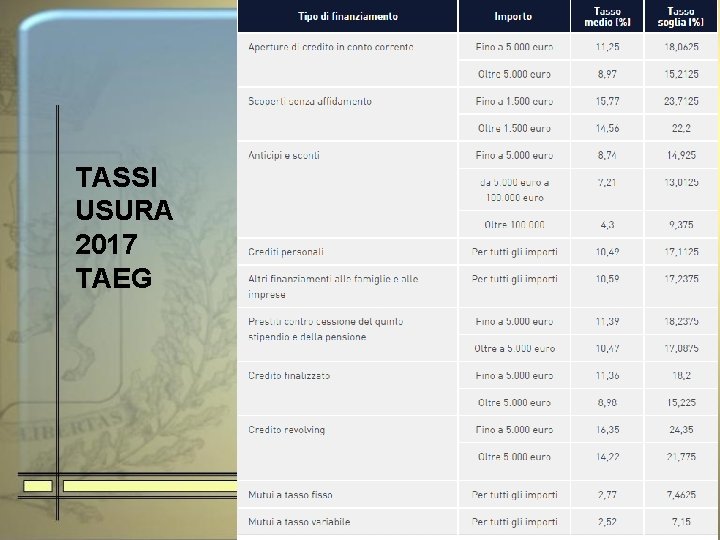Select the threshold value 24,35

pyautogui.click(x=681, y=430)
